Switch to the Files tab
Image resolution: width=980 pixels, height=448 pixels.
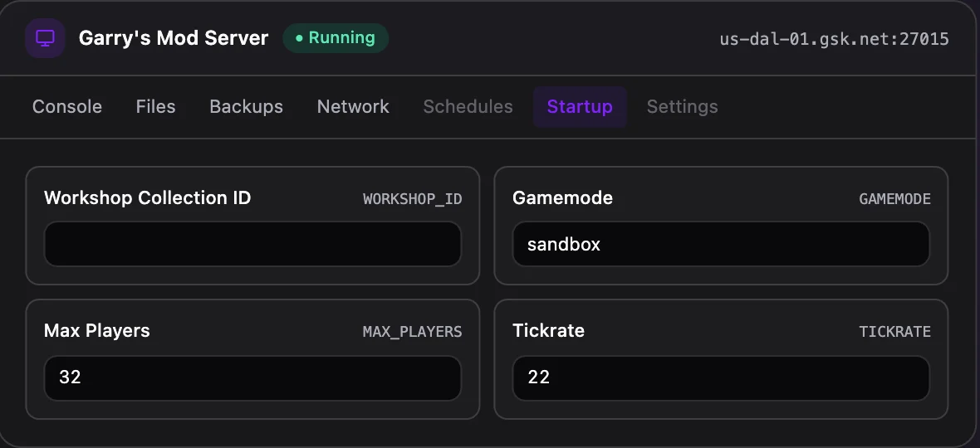[155, 107]
